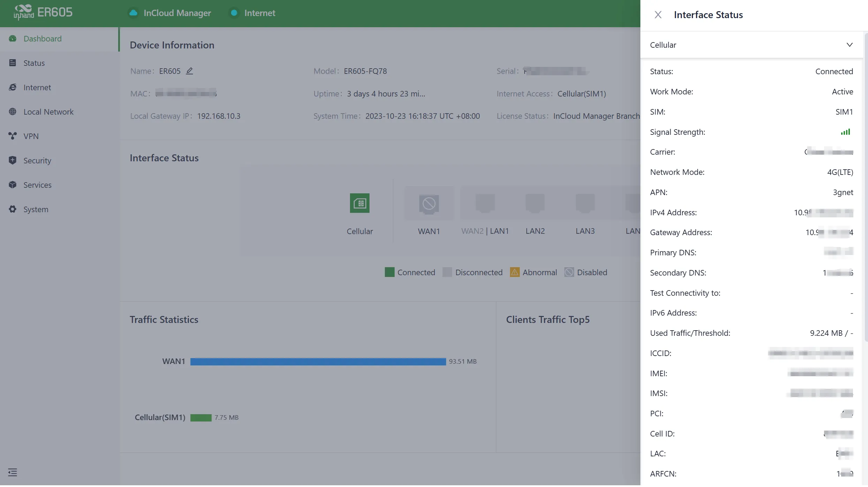Click the 4G(LTE) network mode value
This screenshot has height=487, width=868.
(840, 172)
